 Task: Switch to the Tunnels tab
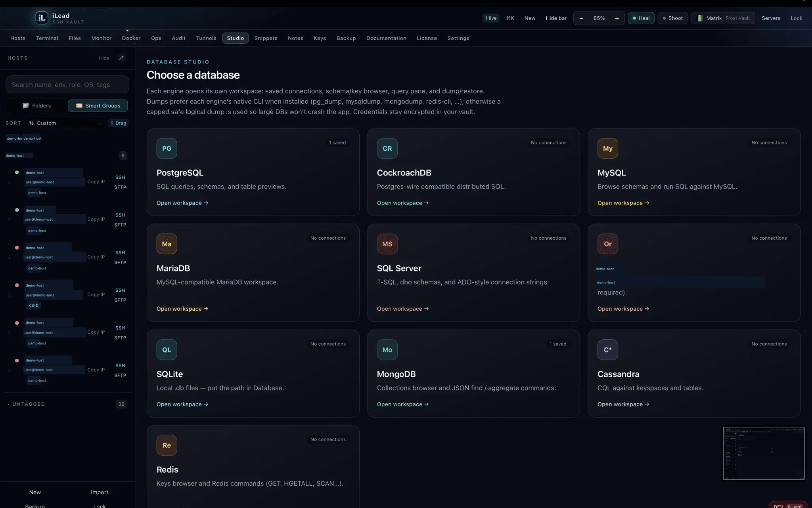click(x=206, y=38)
